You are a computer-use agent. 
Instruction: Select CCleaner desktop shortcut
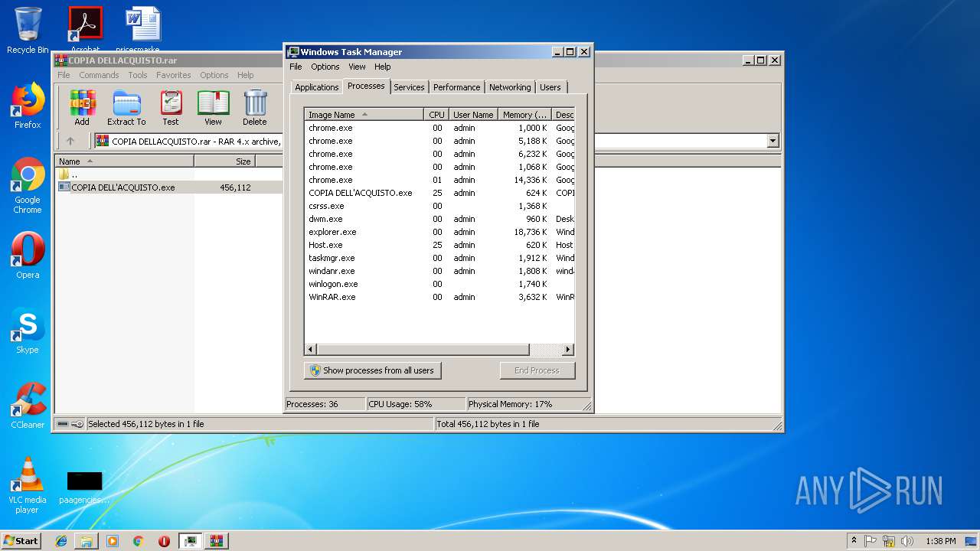(28, 406)
